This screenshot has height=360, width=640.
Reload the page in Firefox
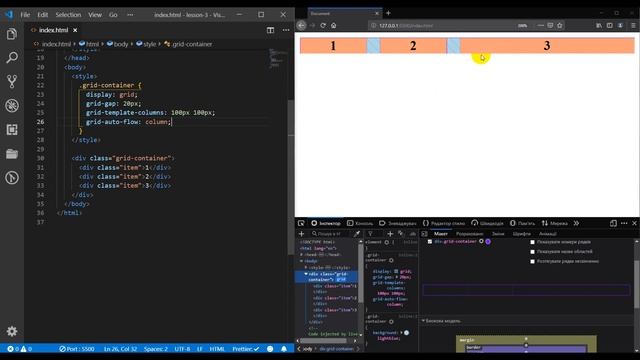323,25
